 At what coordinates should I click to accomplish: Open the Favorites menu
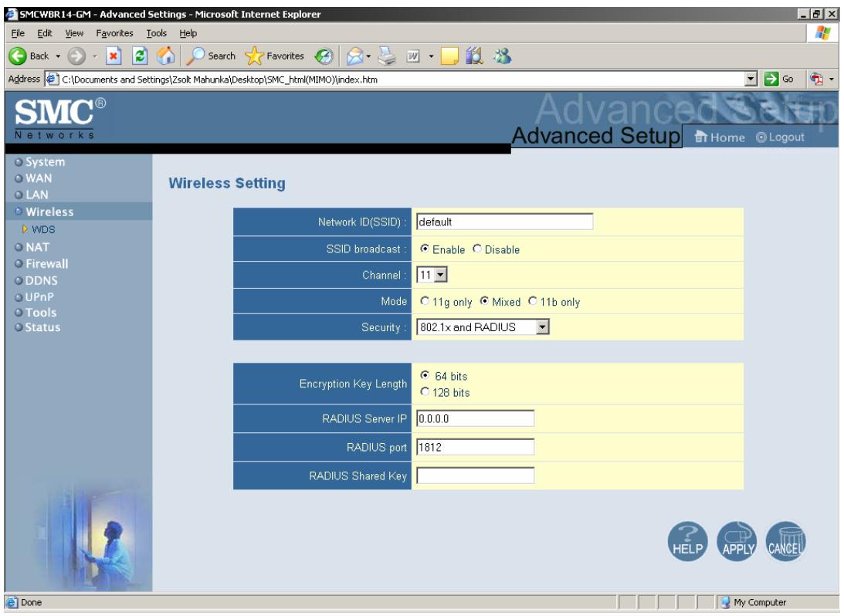(x=114, y=33)
